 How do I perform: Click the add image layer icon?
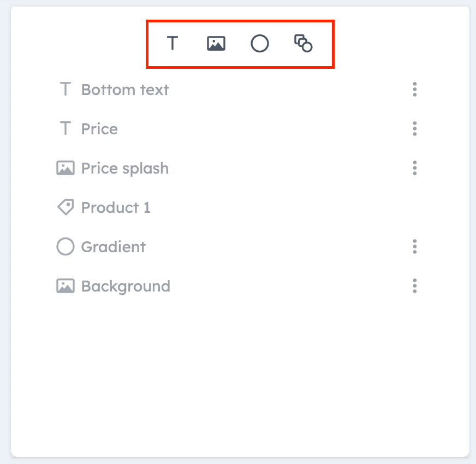216,44
